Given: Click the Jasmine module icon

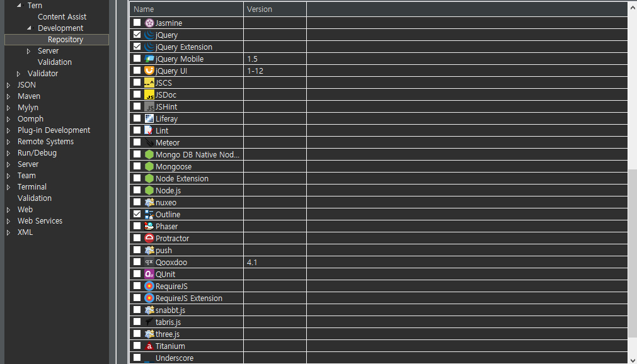Looking at the screenshot, I should [x=149, y=23].
